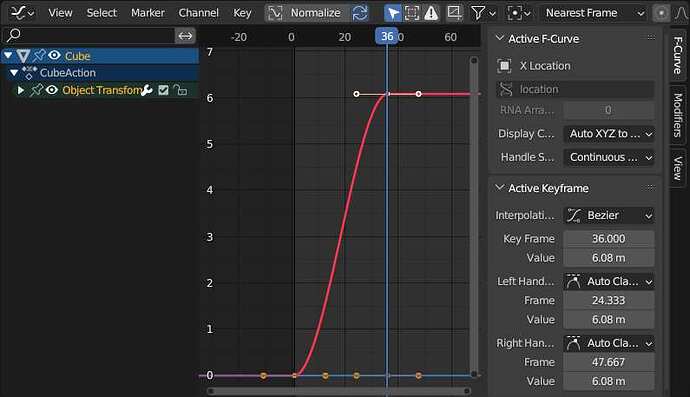Viewport: 690px width, 397px height.
Task: Open the Display Color dropdown
Action: [609, 134]
